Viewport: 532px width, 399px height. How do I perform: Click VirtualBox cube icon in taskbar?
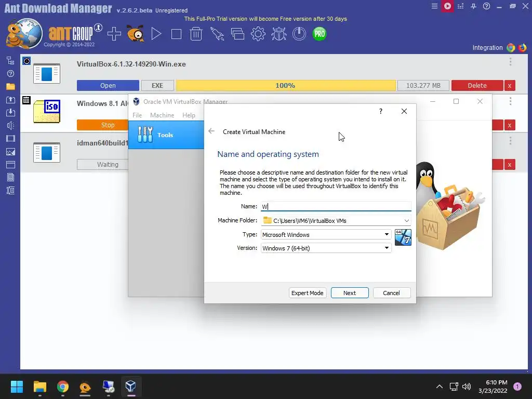coord(130,387)
